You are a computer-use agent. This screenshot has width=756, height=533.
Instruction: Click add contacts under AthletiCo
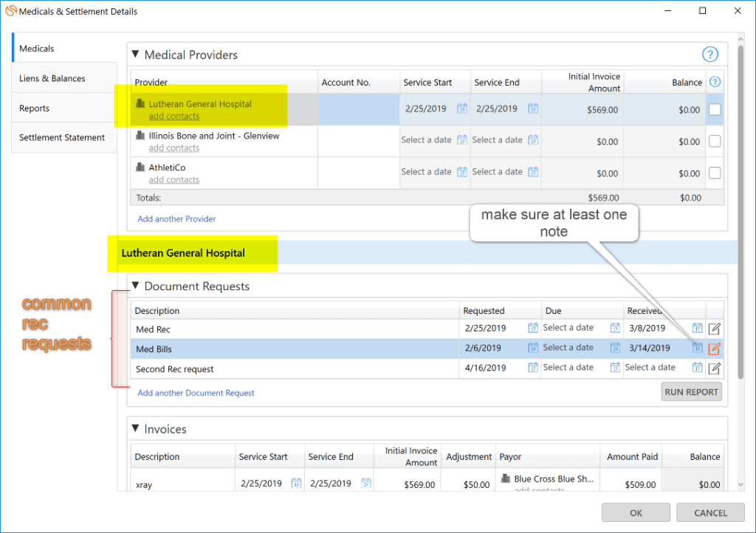[x=174, y=179]
